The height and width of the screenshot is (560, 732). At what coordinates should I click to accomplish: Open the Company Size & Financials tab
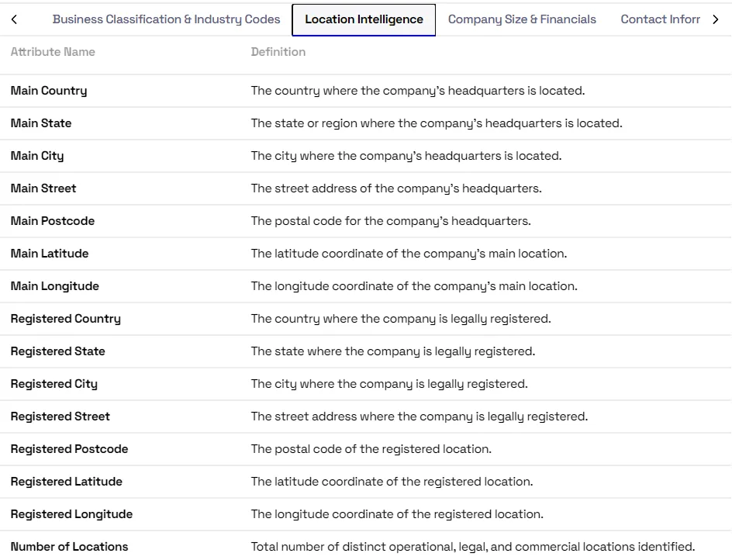coord(522,19)
